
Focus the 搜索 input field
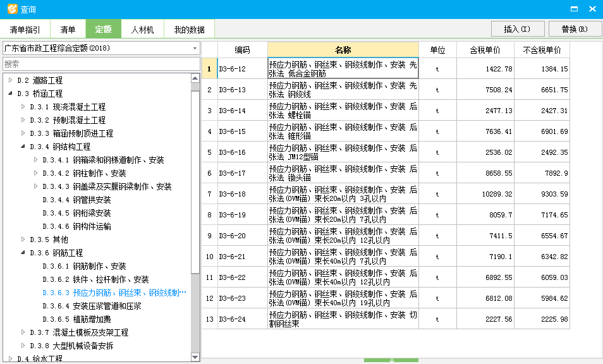click(101, 64)
